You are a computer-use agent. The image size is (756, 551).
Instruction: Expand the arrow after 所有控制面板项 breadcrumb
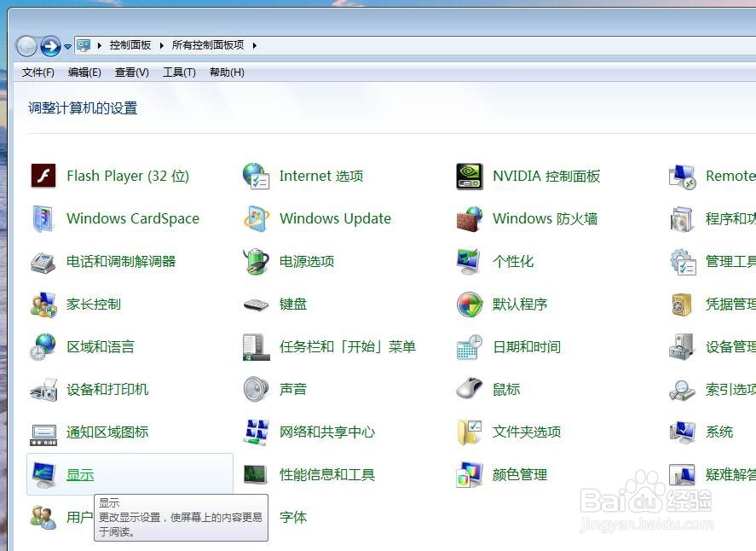click(255, 45)
